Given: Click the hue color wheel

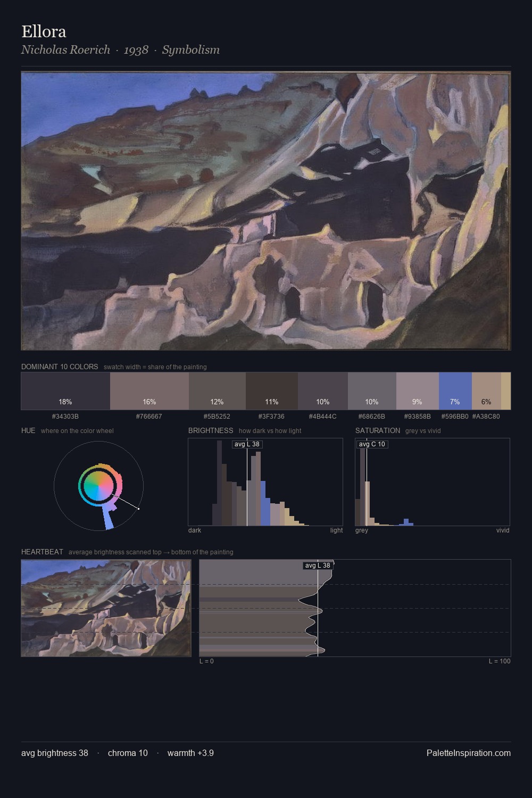Looking at the screenshot, I should click(x=98, y=486).
